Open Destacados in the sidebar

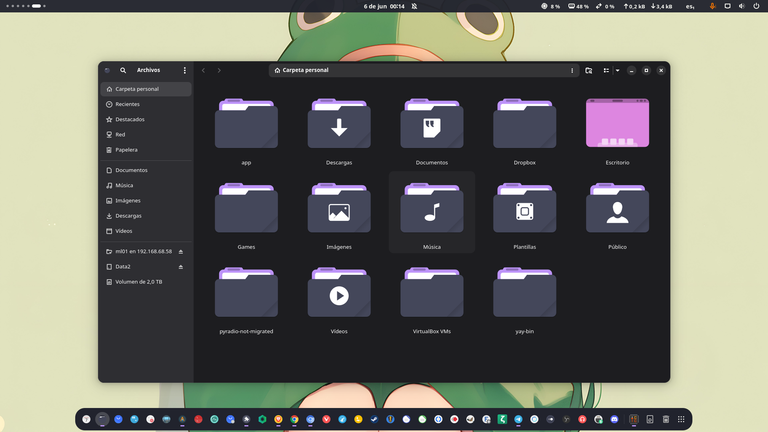pyautogui.click(x=146, y=120)
